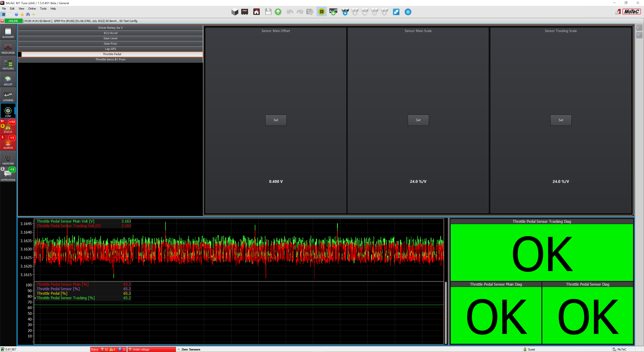Toggle the yellow highlighted atom toolbar button
The height and width of the screenshot is (352, 644).
pos(321,12)
